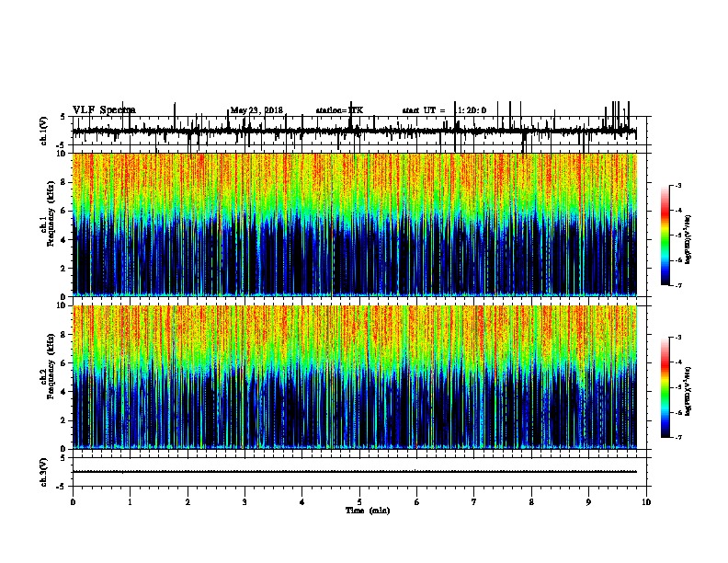Click the "6" tick on the time axis
728x563 pixels.
416,502
